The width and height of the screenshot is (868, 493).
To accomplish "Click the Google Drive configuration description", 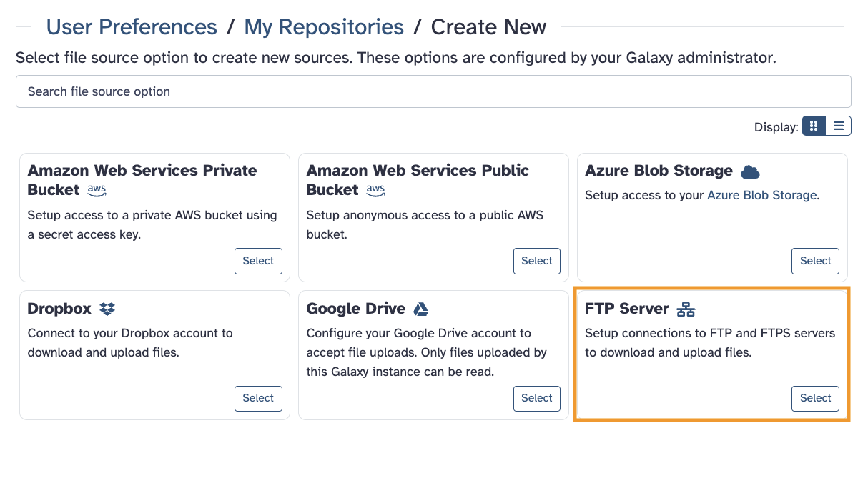I will (426, 352).
